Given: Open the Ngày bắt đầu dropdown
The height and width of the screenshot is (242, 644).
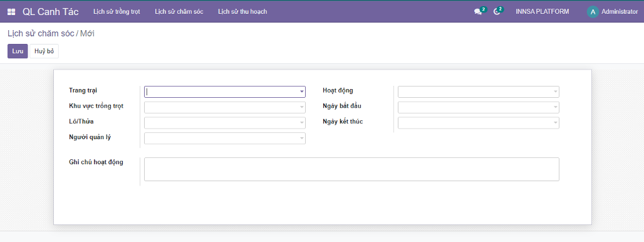Looking at the screenshot, I should pos(479,107).
